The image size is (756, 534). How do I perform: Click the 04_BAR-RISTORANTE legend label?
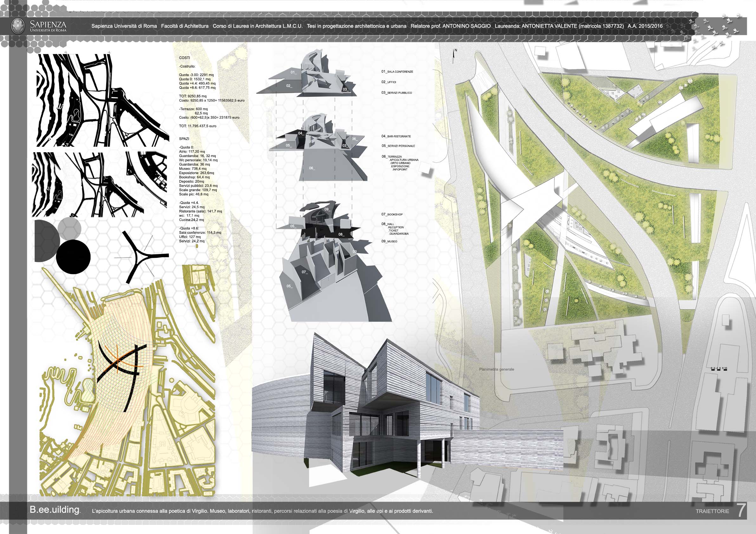coord(396,136)
